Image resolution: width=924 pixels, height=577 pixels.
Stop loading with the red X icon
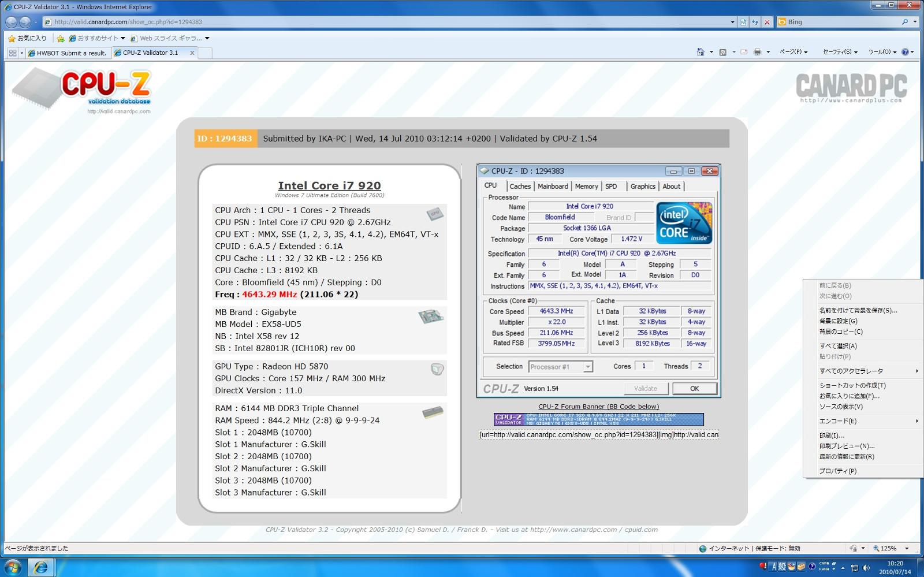point(767,22)
